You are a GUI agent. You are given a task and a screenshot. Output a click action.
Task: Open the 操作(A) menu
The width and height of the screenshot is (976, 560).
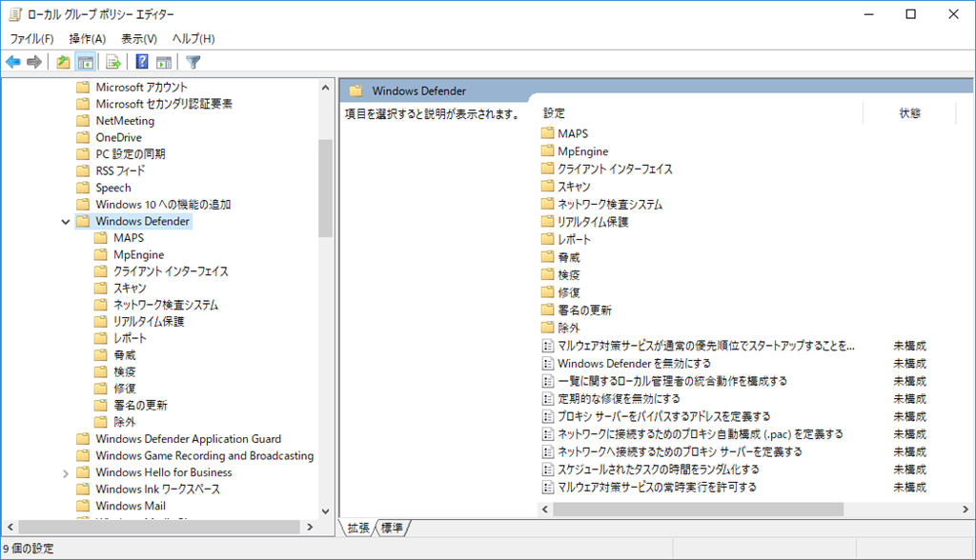pyautogui.click(x=87, y=39)
